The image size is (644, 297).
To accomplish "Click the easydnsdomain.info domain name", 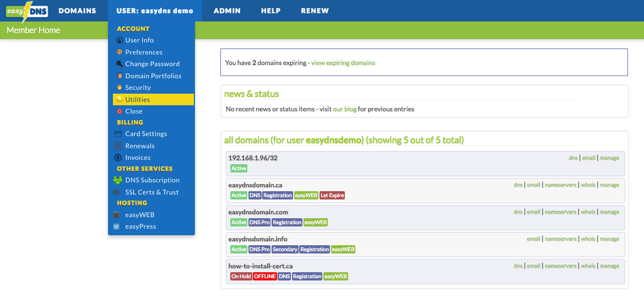I will 257,239.
